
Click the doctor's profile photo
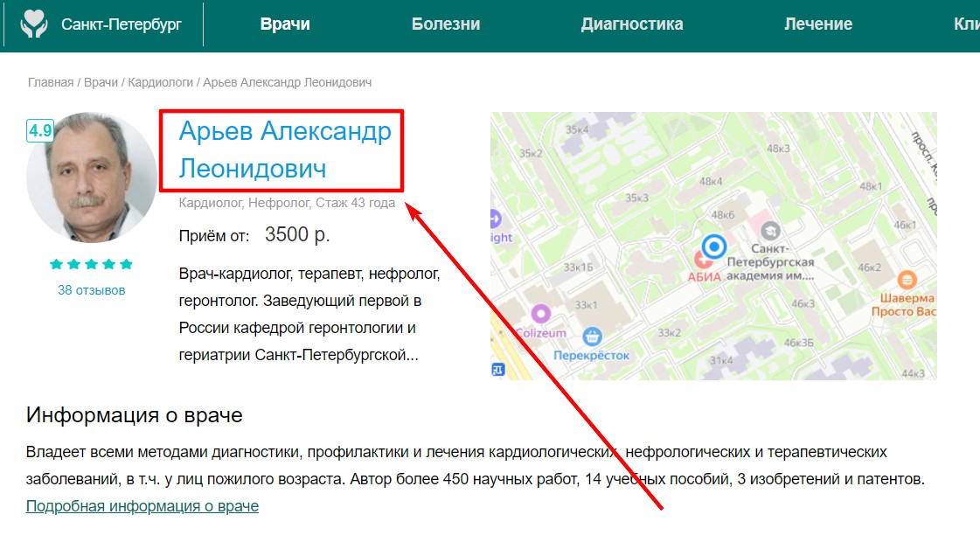click(92, 178)
